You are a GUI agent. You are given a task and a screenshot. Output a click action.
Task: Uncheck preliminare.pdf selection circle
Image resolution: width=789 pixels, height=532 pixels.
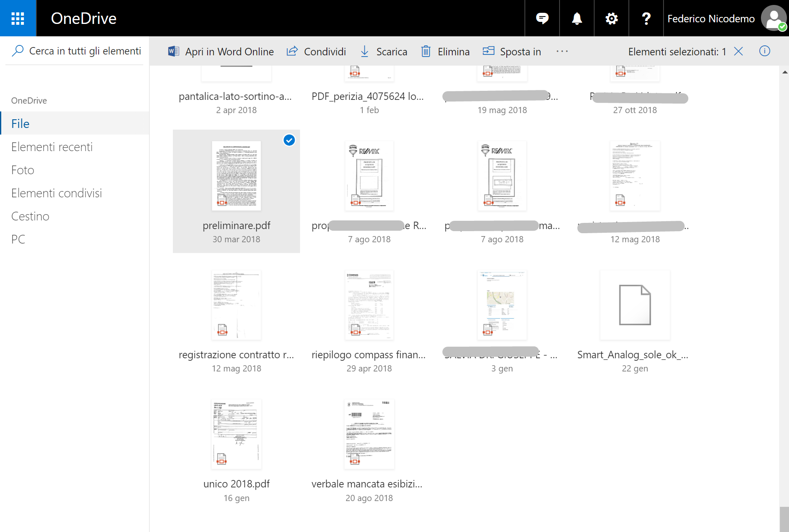(x=289, y=140)
